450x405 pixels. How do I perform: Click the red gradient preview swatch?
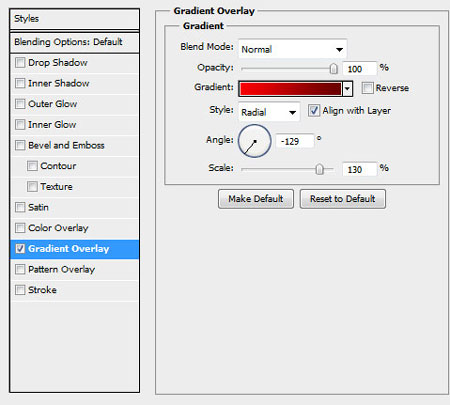(x=290, y=89)
